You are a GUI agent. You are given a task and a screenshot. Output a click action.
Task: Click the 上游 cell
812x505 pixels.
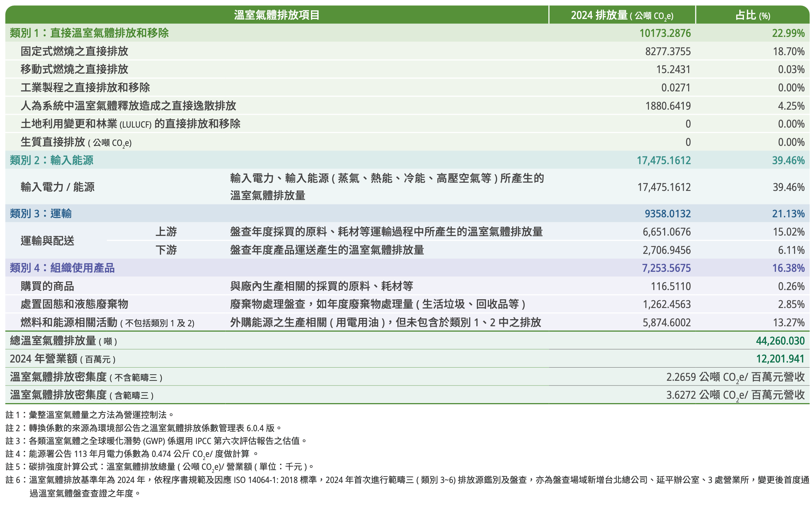(166, 232)
